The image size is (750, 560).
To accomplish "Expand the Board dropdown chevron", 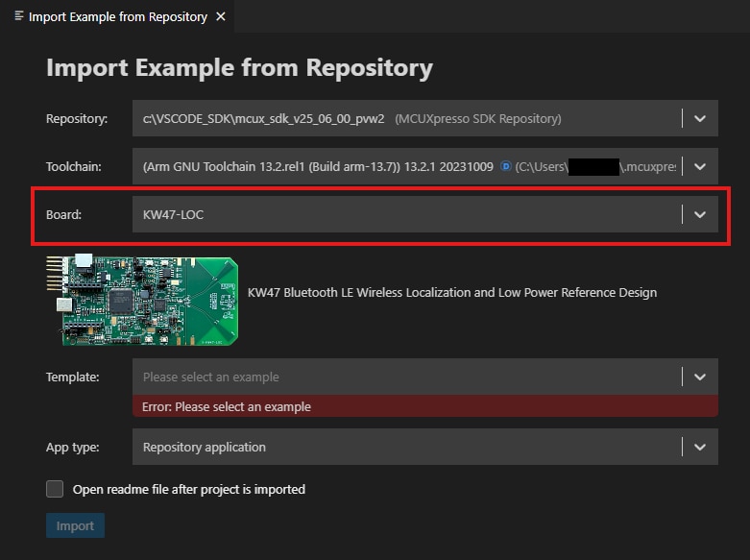I will [700, 214].
